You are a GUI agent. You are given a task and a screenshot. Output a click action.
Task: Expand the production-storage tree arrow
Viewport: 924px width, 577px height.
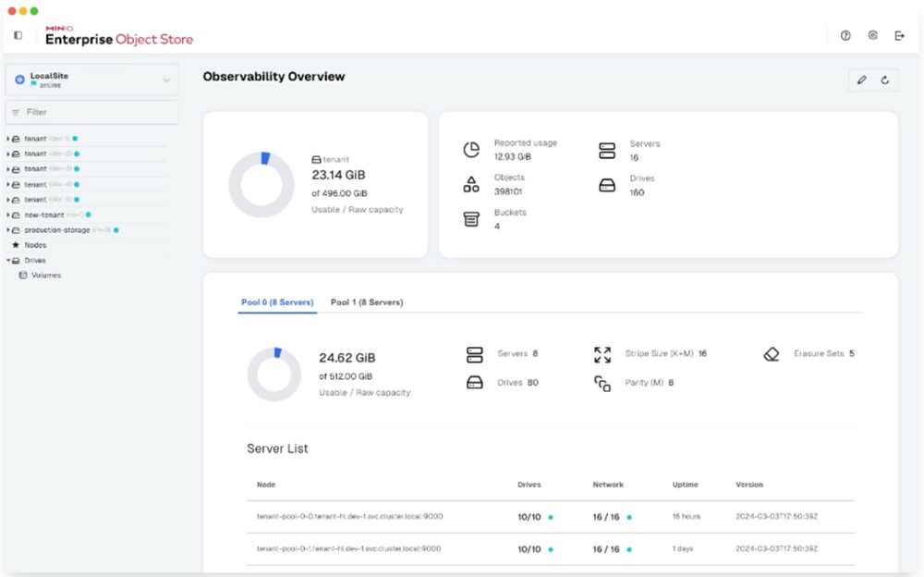tap(8, 230)
